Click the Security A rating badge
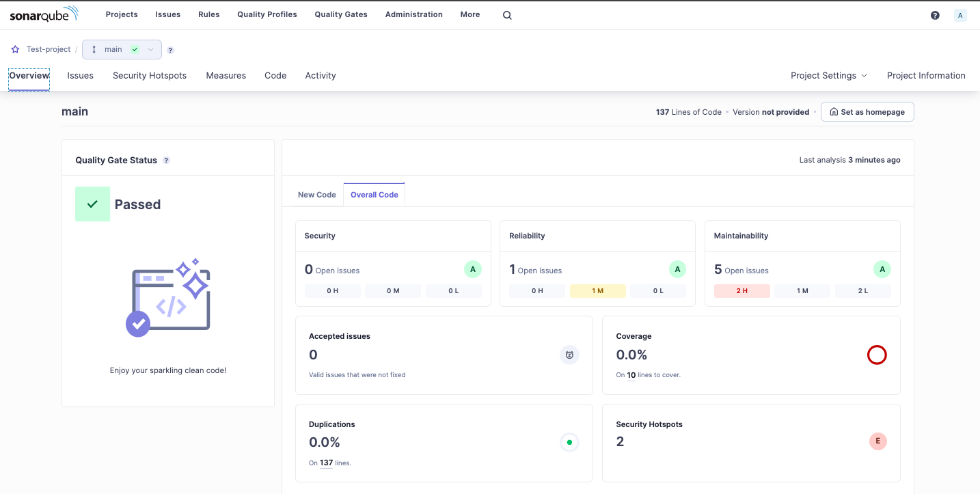The image size is (980, 494). point(472,269)
